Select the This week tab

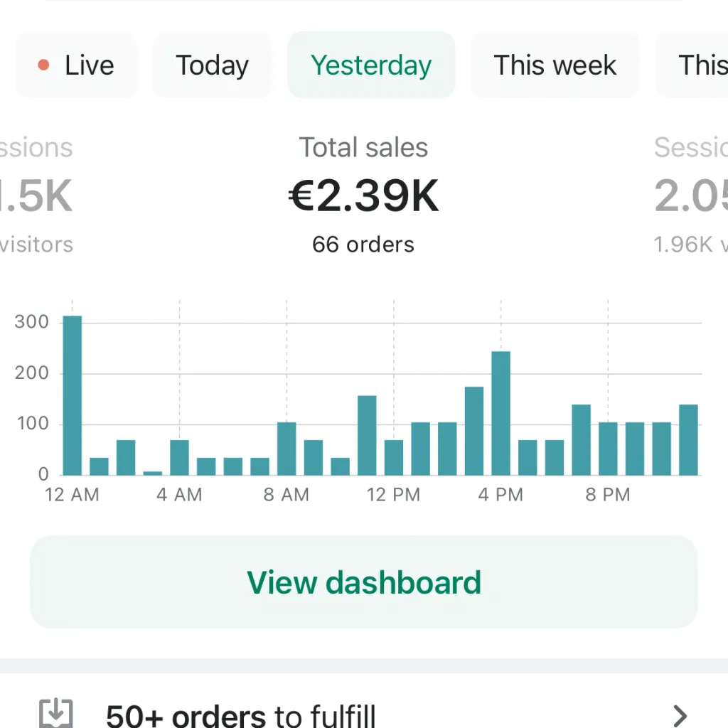tap(555, 65)
